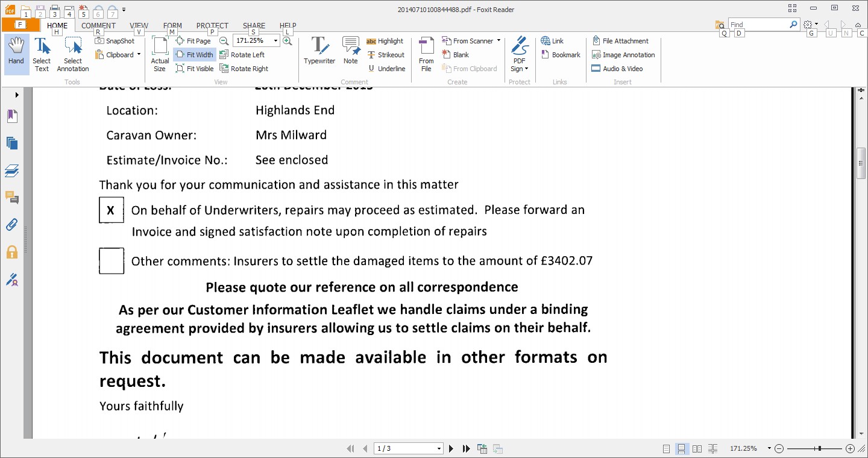Open the Security lock panel in the sidebar
The height and width of the screenshot is (458, 868).
click(11, 252)
